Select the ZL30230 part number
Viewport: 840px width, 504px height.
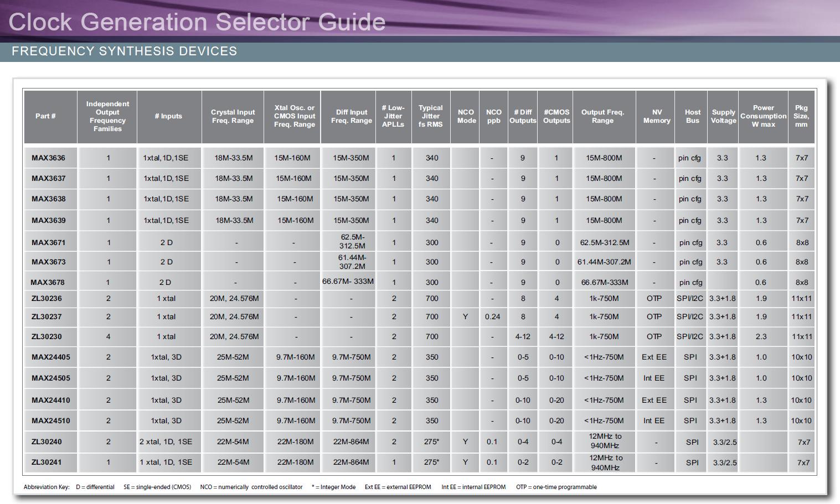[47, 336]
